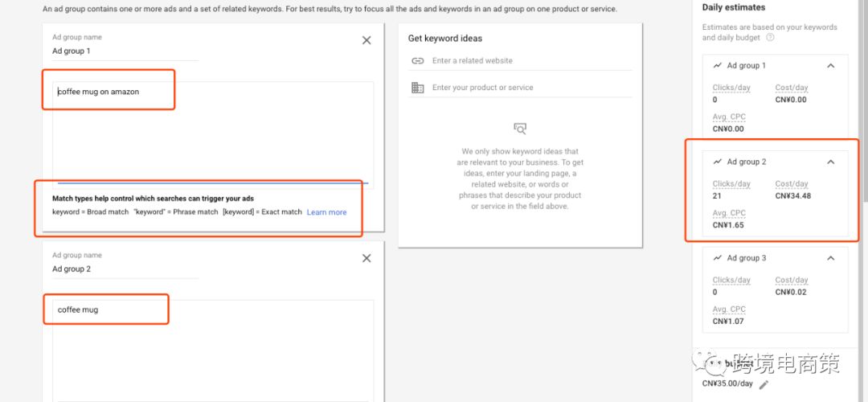Click Ad group 2 clicks/day value 21
The width and height of the screenshot is (868, 402).
click(x=717, y=196)
